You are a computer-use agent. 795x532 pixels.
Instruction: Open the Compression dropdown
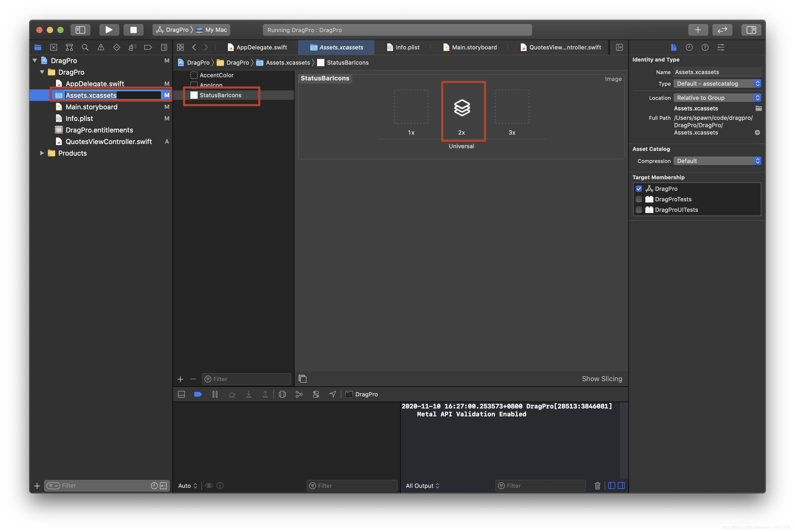point(717,161)
